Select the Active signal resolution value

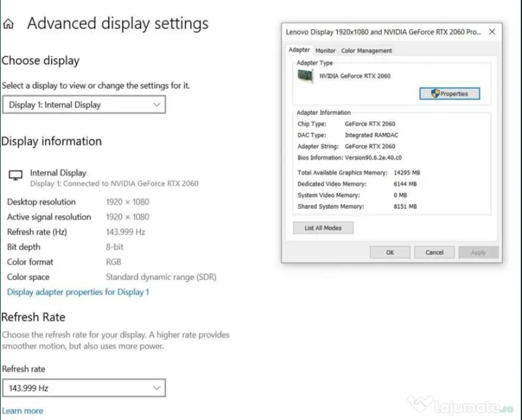127,217
